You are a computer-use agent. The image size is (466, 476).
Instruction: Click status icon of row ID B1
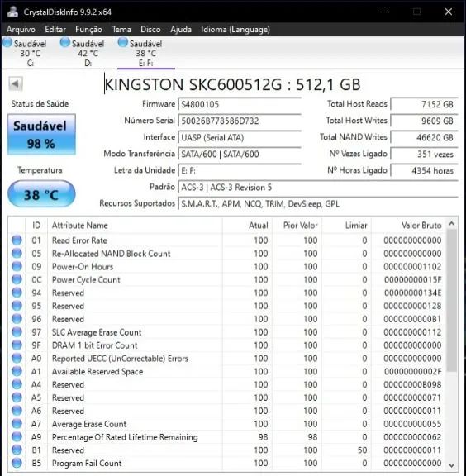(x=17, y=450)
